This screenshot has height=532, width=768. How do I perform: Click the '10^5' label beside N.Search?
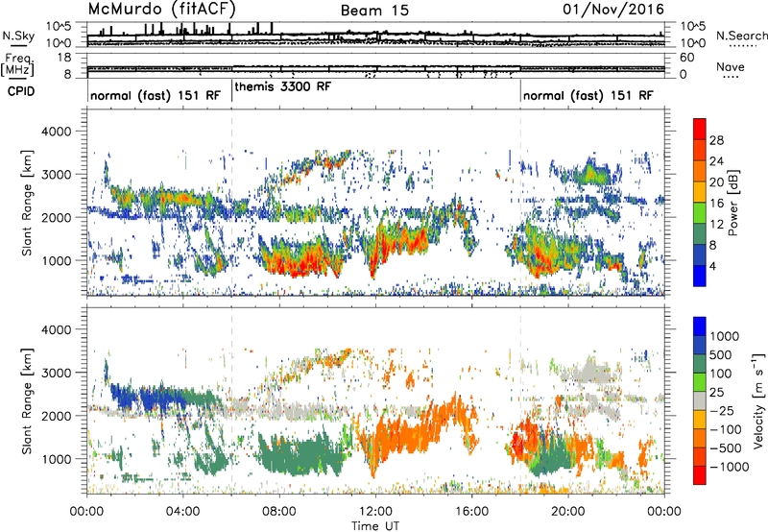(x=692, y=26)
